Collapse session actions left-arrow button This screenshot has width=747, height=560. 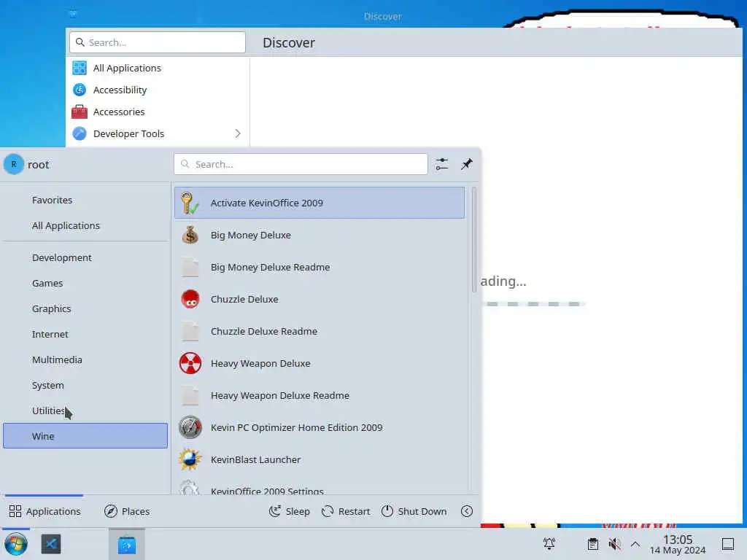[x=467, y=511]
